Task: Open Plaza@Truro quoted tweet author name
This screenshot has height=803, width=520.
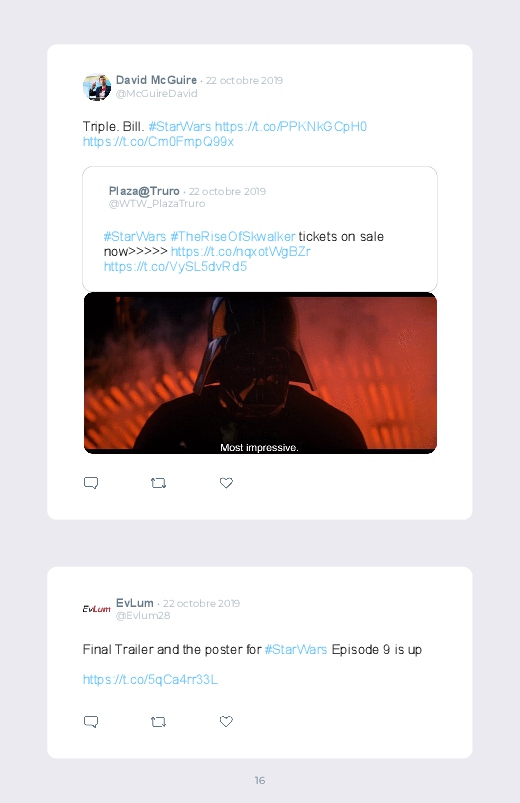Action: click(144, 191)
